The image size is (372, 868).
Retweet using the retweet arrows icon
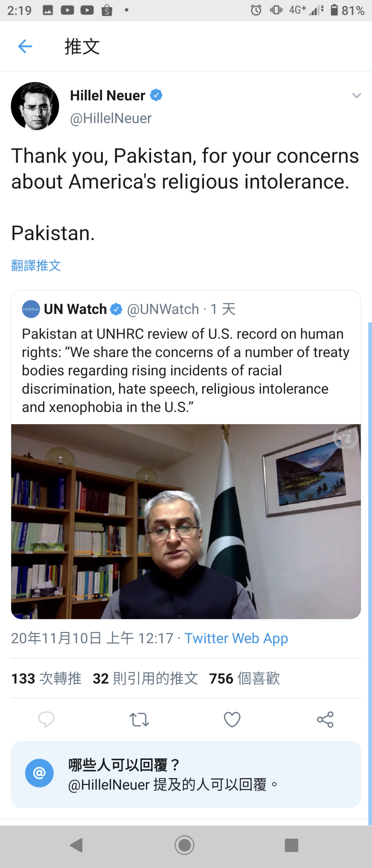pos(139,719)
